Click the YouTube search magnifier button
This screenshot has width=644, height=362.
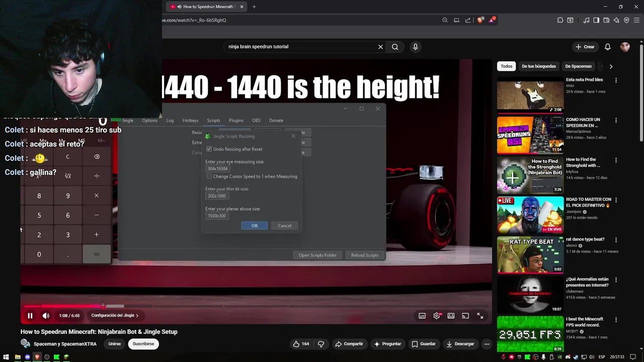(395, 47)
